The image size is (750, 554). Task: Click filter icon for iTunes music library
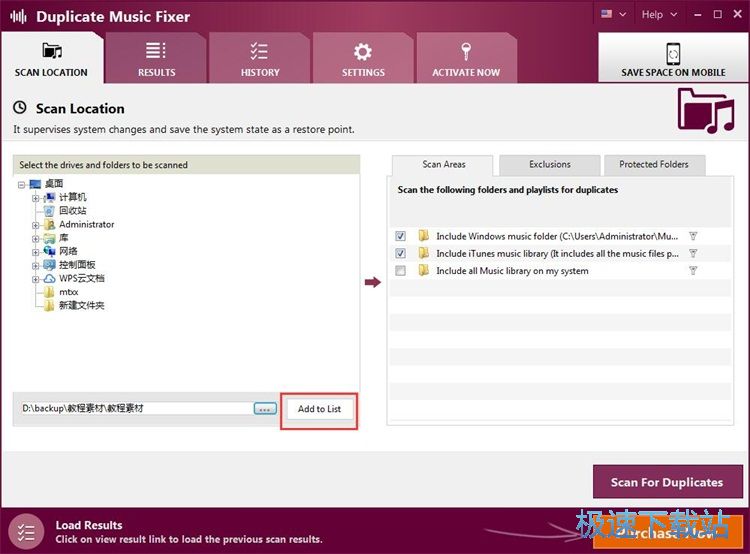(x=693, y=253)
